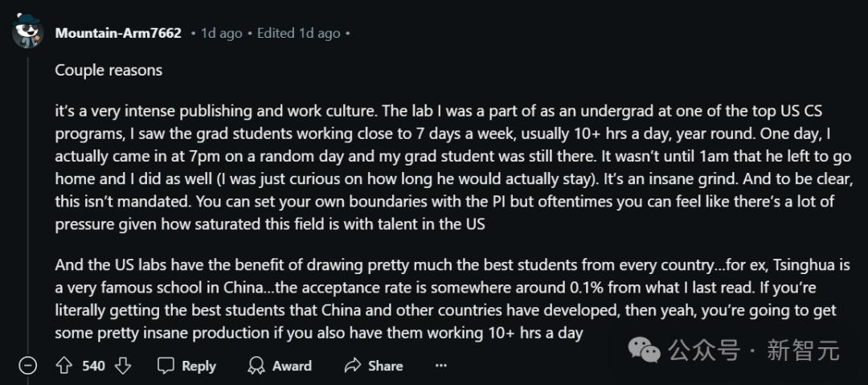The width and height of the screenshot is (868, 385).
Task: Click the 'Edited 1d ago' label
Action: click(x=298, y=33)
